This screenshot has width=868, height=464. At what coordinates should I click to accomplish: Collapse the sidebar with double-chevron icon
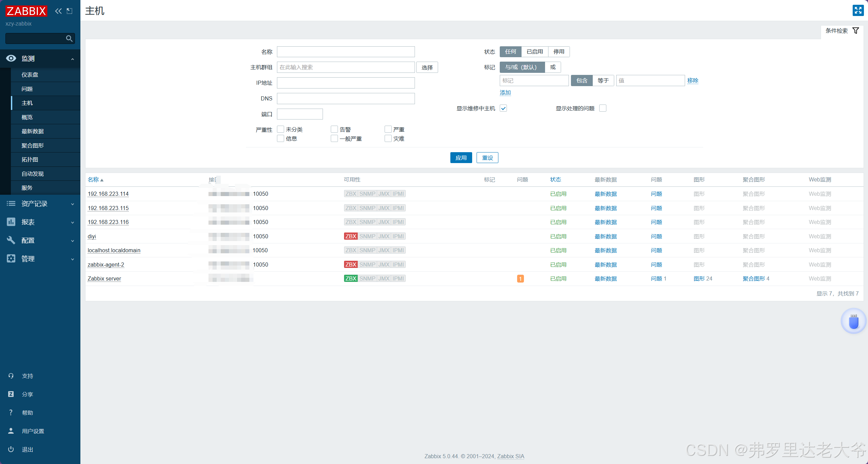pos(58,11)
